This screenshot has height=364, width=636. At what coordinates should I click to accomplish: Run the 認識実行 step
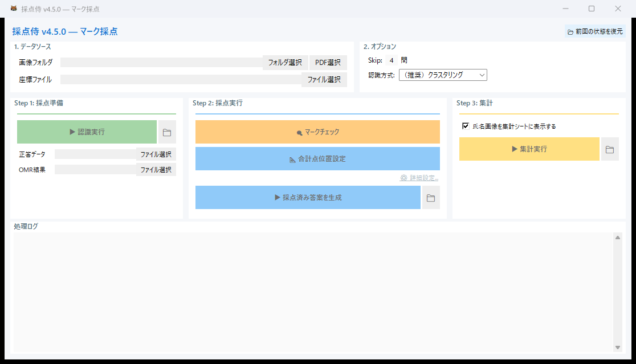click(x=86, y=132)
